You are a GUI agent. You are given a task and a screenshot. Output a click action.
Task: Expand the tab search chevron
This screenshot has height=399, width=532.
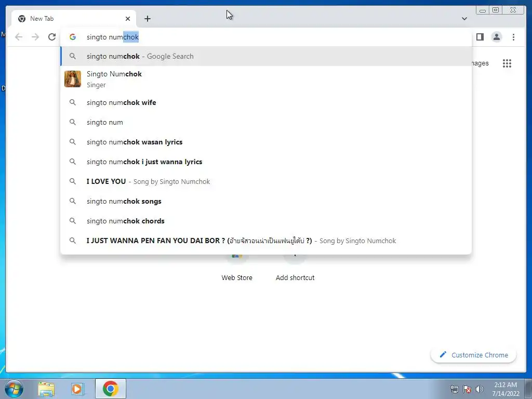coord(464,19)
